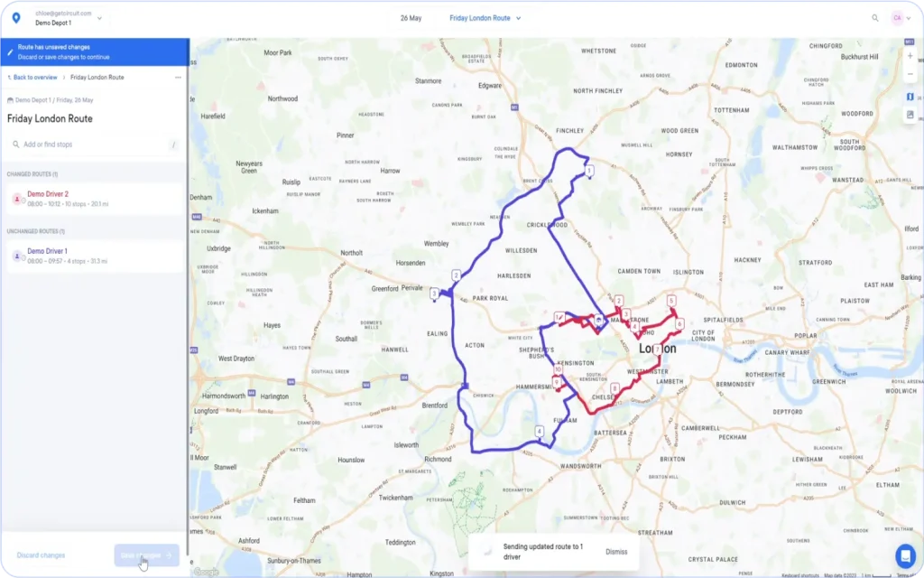The height and width of the screenshot is (578, 924).
Task: Click the Add or find stops field
Action: point(94,144)
